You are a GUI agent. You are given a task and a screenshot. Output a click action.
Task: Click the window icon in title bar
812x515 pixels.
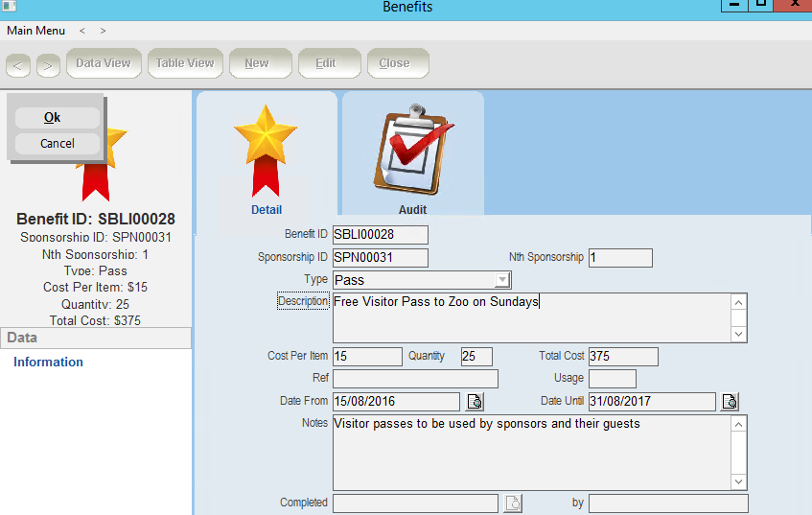coord(10,7)
